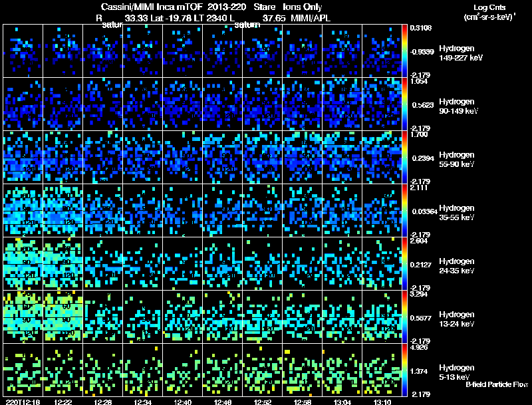
Task: Open the 24-35 keV panel at 12:22
Action: click(63, 264)
